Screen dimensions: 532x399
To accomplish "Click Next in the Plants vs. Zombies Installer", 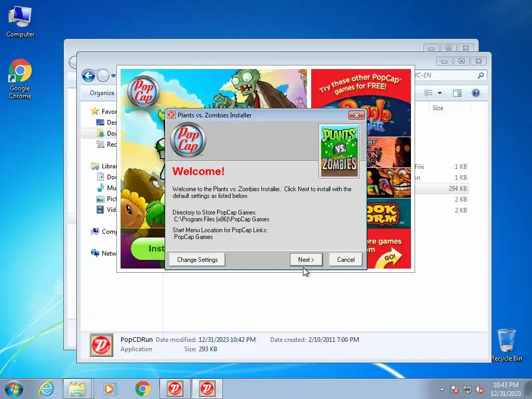I will point(306,260).
